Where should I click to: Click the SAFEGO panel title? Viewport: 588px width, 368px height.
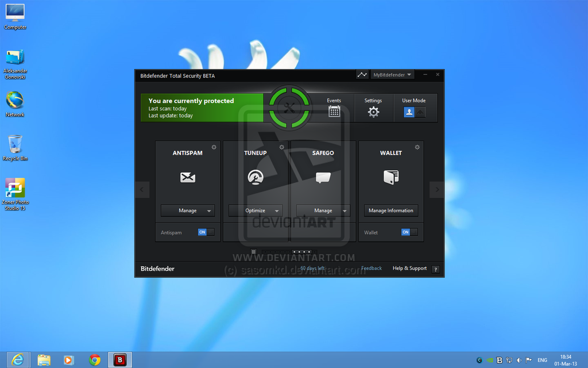coord(323,153)
